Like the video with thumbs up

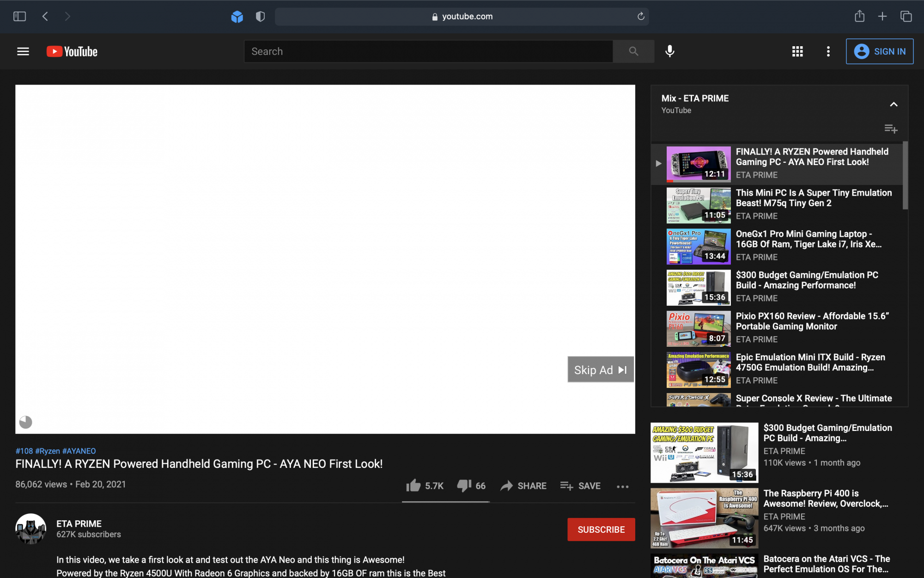click(414, 486)
